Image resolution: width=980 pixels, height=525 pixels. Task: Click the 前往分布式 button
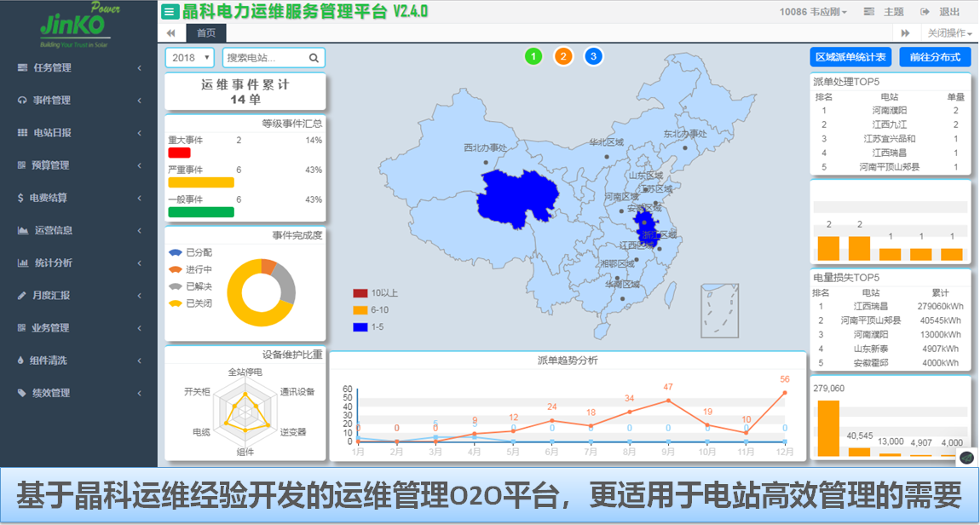pyautogui.click(x=935, y=57)
